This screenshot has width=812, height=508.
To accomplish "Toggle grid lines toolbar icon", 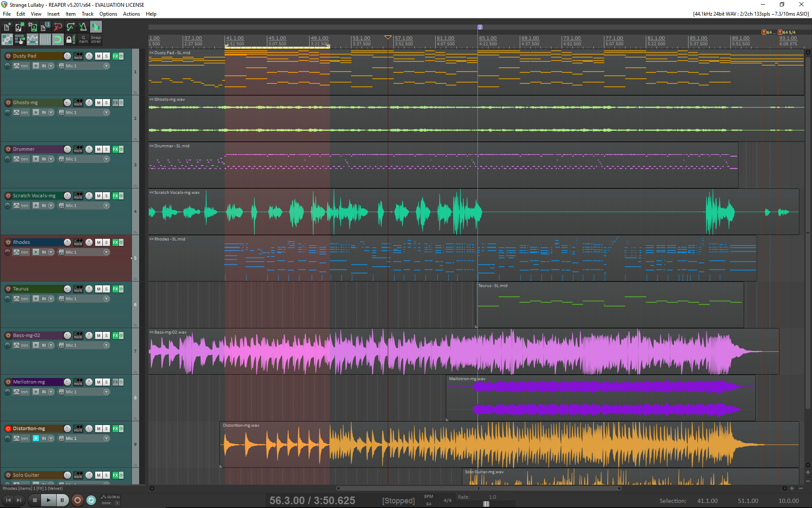I will tap(45, 40).
